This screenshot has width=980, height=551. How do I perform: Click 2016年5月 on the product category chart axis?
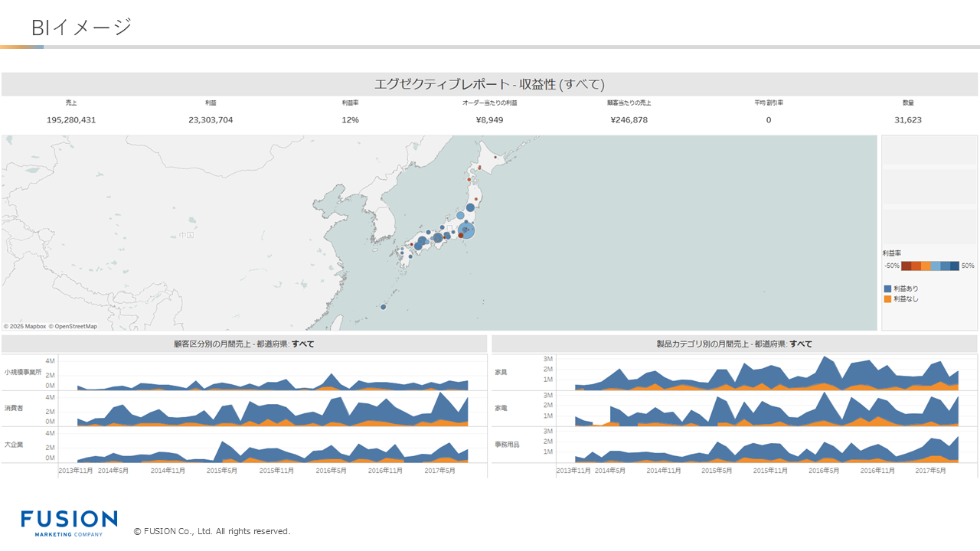pos(825,471)
